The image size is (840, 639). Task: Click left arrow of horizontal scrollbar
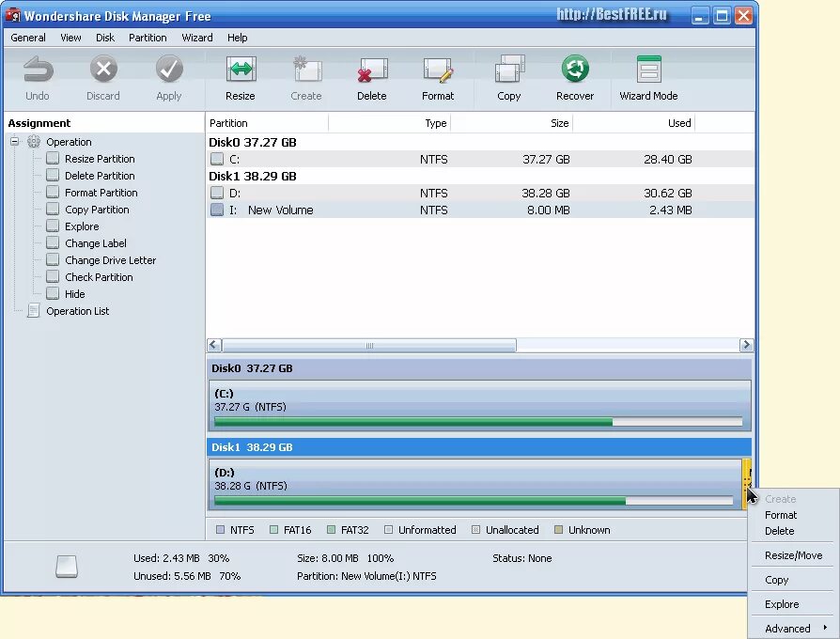coord(214,345)
